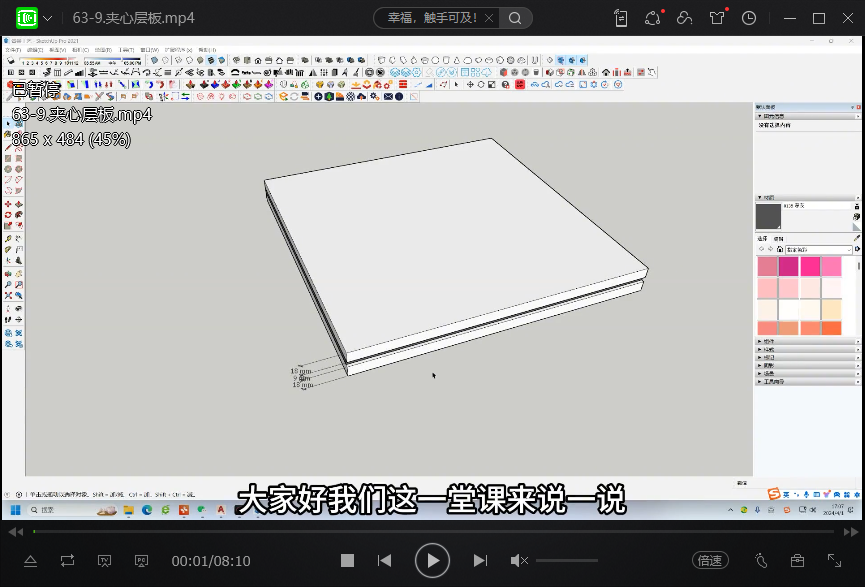Toggle the loop playback mode icon
This screenshot has height=587, width=865.
(x=67, y=561)
